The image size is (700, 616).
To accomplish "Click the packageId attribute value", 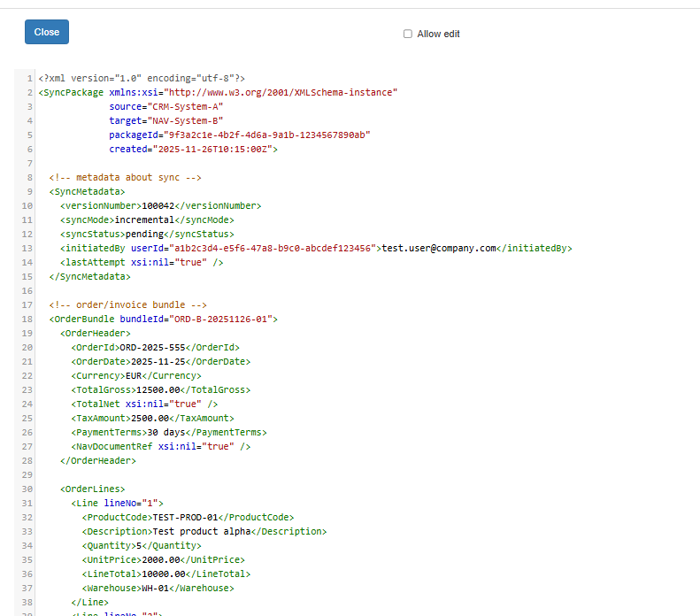I will click(x=267, y=135).
